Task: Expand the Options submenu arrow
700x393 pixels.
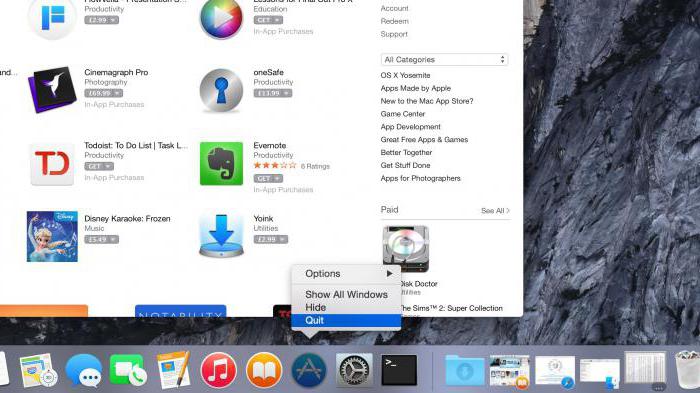Action: 390,273
